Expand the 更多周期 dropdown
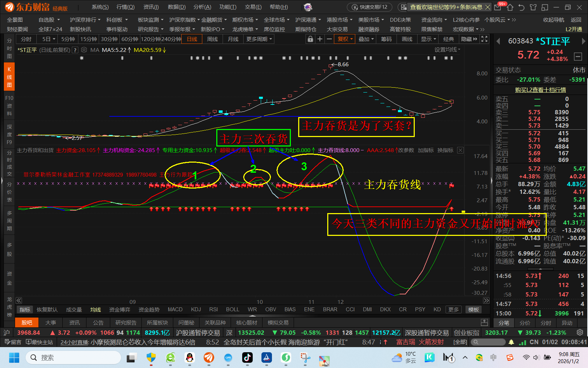 tap(259, 39)
